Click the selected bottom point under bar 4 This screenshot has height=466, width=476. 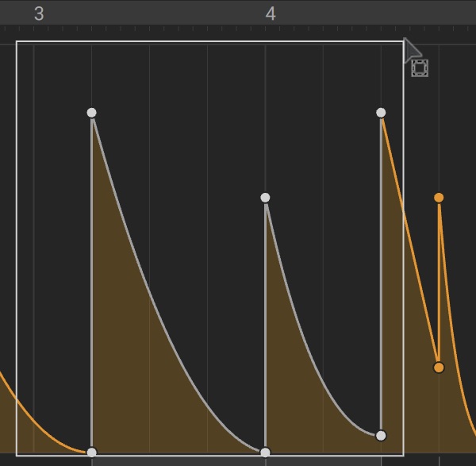(x=265, y=453)
